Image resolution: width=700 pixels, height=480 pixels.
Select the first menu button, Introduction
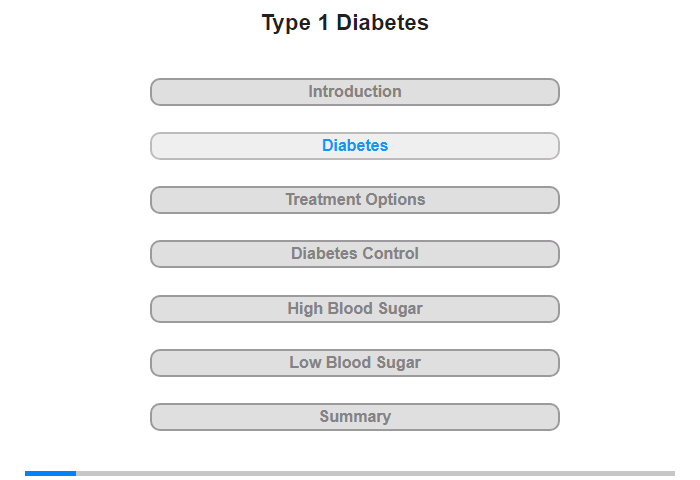[x=354, y=92]
